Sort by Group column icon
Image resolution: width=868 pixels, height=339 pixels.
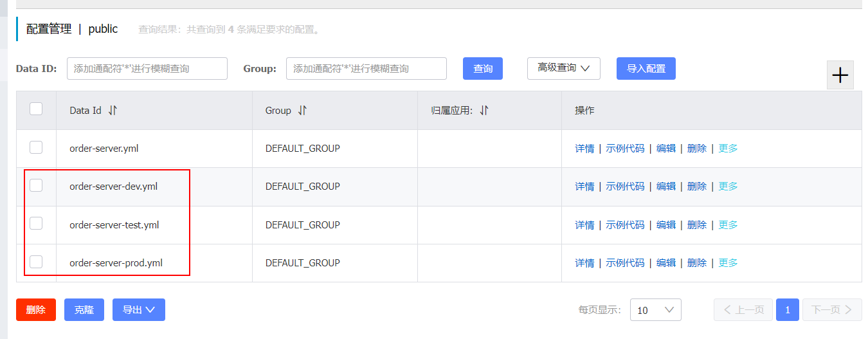302,110
